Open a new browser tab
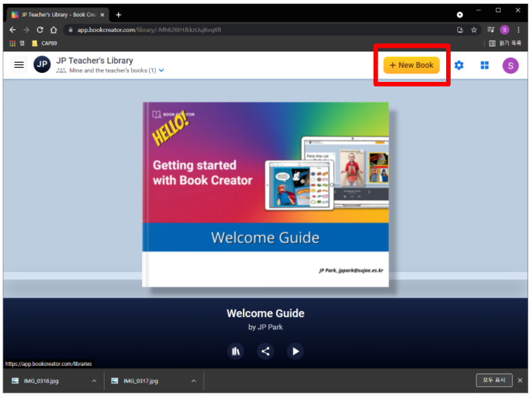The height and width of the screenshot is (398, 532). [x=118, y=15]
